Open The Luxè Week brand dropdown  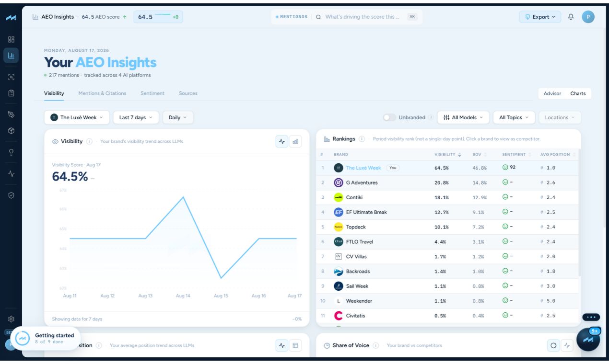[x=77, y=117]
